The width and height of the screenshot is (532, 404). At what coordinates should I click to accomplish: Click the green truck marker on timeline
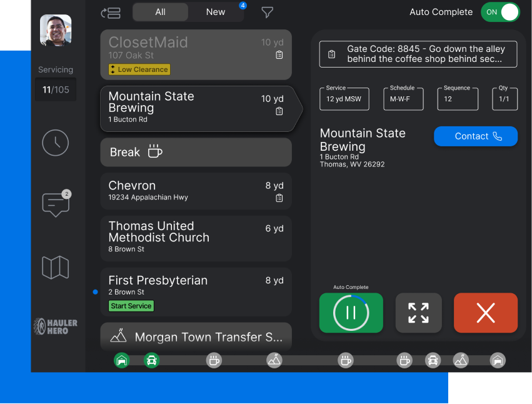tap(152, 361)
